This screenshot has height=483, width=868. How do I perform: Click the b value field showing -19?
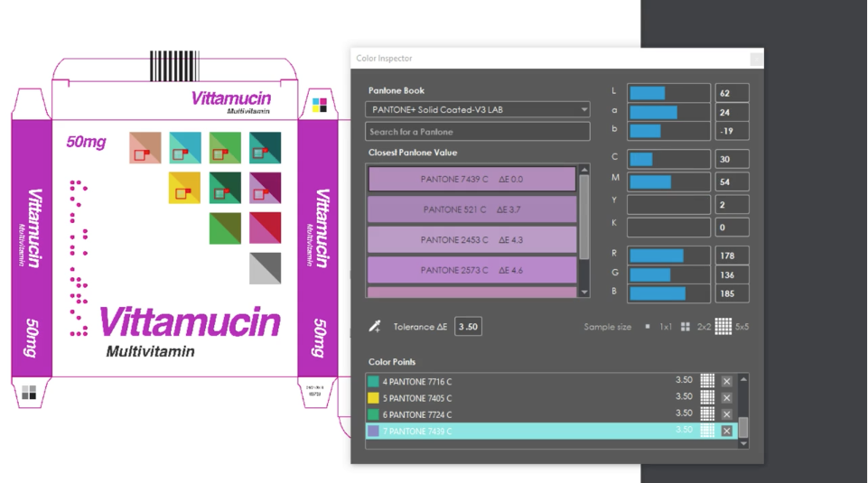[x=732, y=131]
